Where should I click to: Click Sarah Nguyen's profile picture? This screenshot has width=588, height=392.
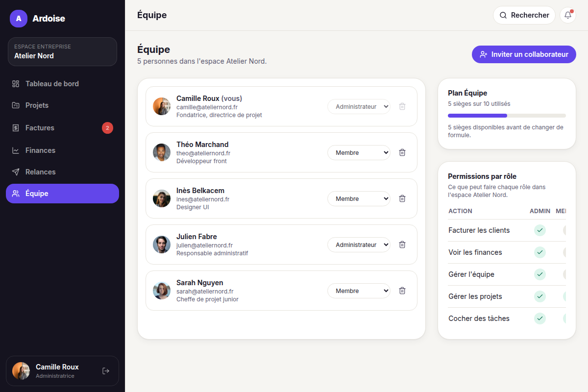pos(162,291)
